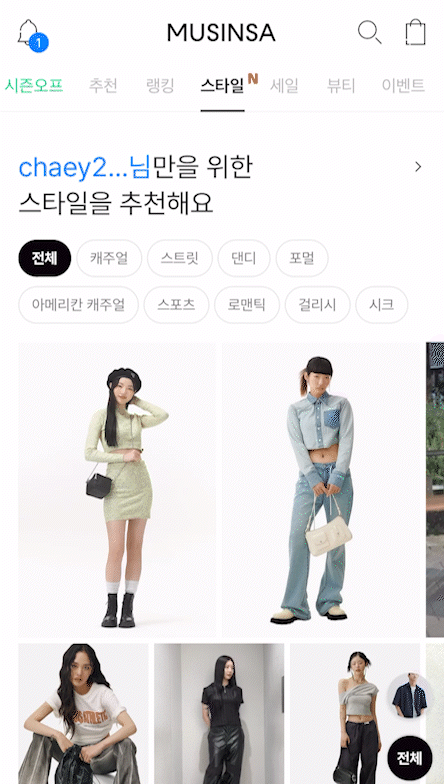The height and width of the screenshot is (784, 444).
Task: Expand recommended styles with the arrow chevron
Action: tap(418, 167)
